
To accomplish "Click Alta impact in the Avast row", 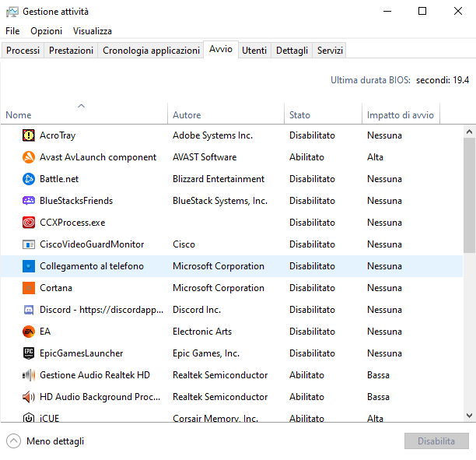I will [375, 157].
